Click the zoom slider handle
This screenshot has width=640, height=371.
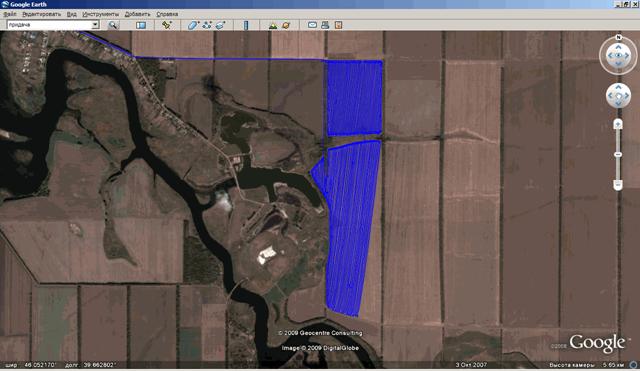pos(618,155)
